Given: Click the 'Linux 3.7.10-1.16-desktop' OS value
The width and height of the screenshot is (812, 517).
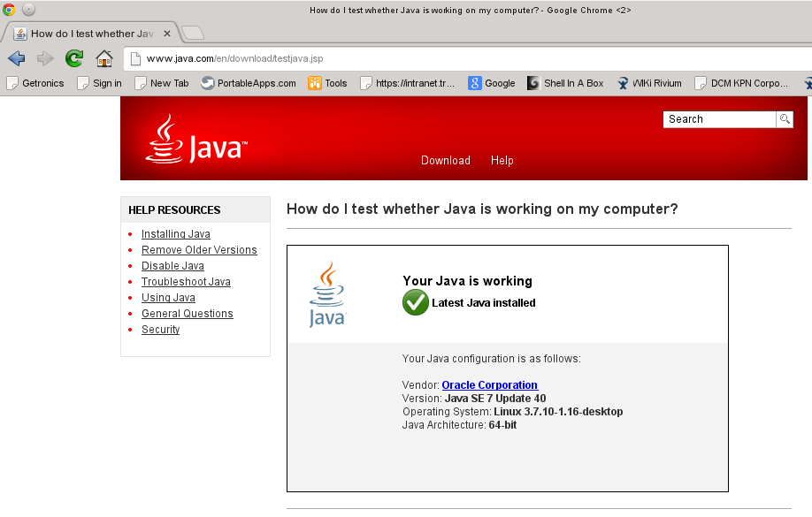Looking at the screenshot, I should (558, 412).
